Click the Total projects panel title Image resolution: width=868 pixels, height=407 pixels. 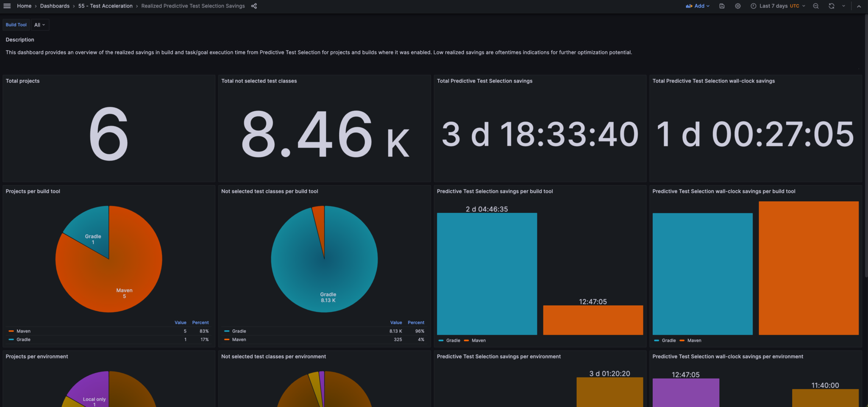click(x=22, y=81)
